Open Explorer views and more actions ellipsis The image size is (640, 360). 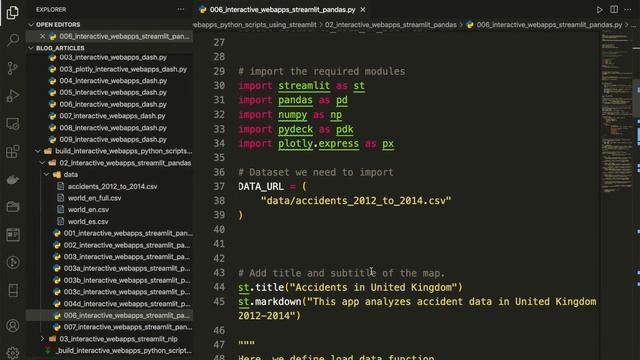coord(180,9)
